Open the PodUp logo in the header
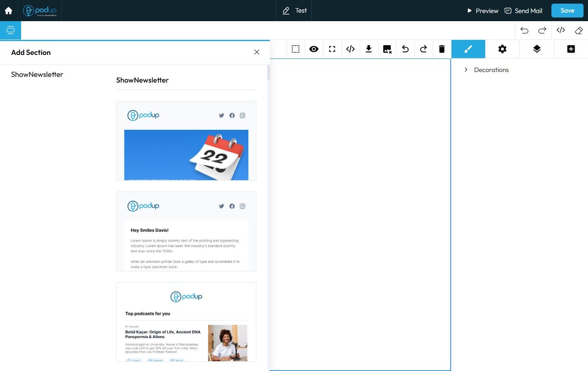This screenshot has height=371, width=588. coord(40,11)
